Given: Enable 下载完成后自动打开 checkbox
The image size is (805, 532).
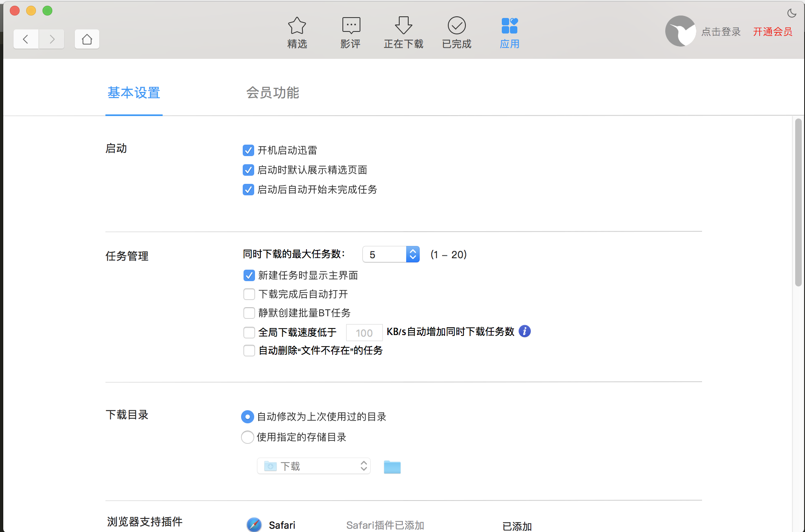Looking at the screenshot, I should (249, 294).
